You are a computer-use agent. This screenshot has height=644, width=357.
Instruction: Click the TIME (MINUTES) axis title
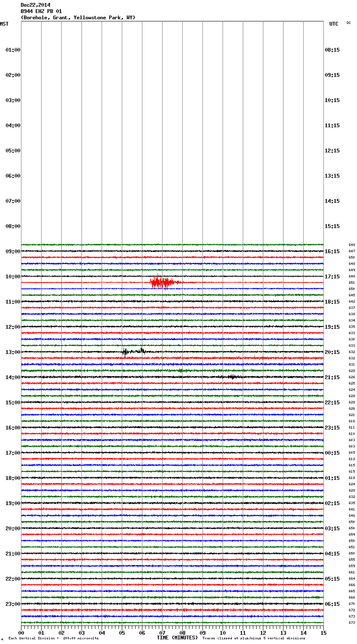click(177, 638)
